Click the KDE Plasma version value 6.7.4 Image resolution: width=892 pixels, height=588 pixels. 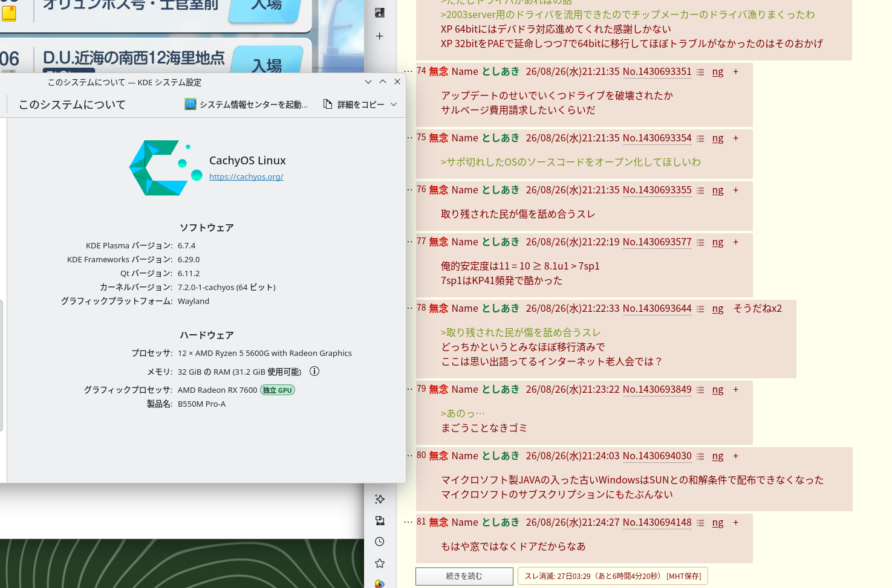[x=186, y=245]
